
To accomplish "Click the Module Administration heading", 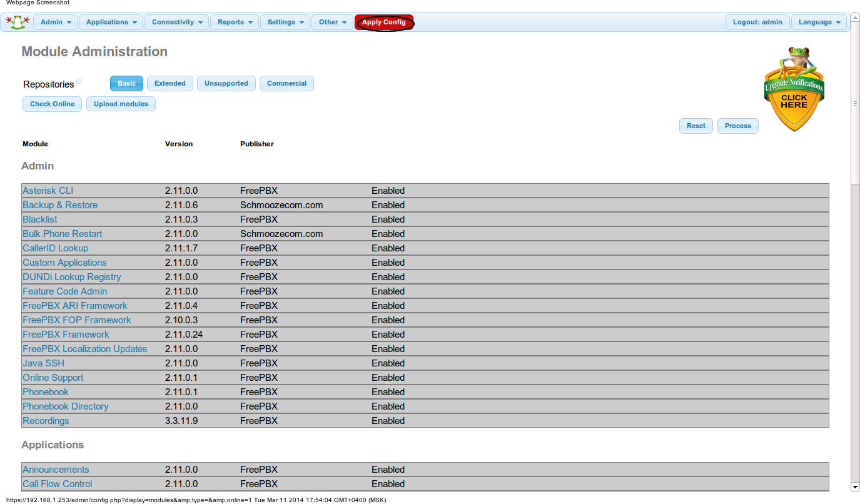I will point(94,52).
